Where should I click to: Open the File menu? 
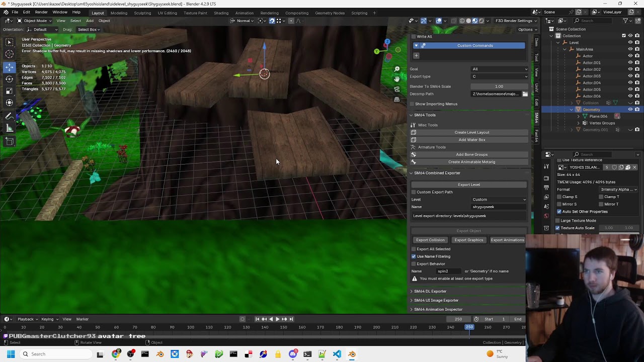pyautogui.click(x=15, y=13)
